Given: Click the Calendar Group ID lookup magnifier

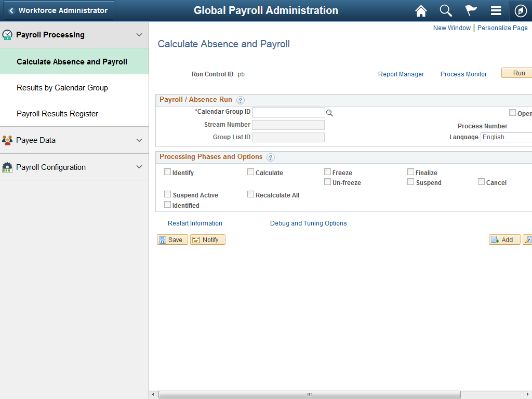Looking at the screenshot, I should click(x=330, y=112).
